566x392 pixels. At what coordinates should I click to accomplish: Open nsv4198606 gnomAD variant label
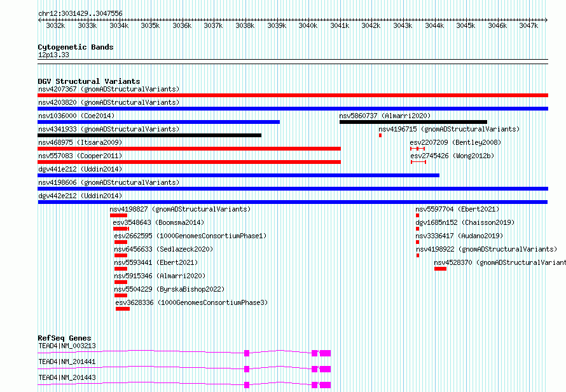click(109, 182)
